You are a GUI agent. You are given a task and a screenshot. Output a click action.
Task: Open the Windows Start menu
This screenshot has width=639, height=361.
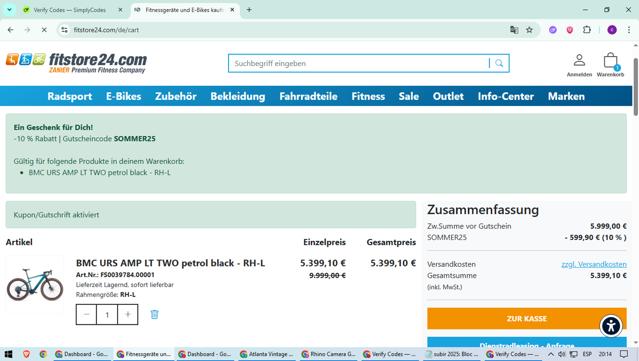[x=9, y=354]
